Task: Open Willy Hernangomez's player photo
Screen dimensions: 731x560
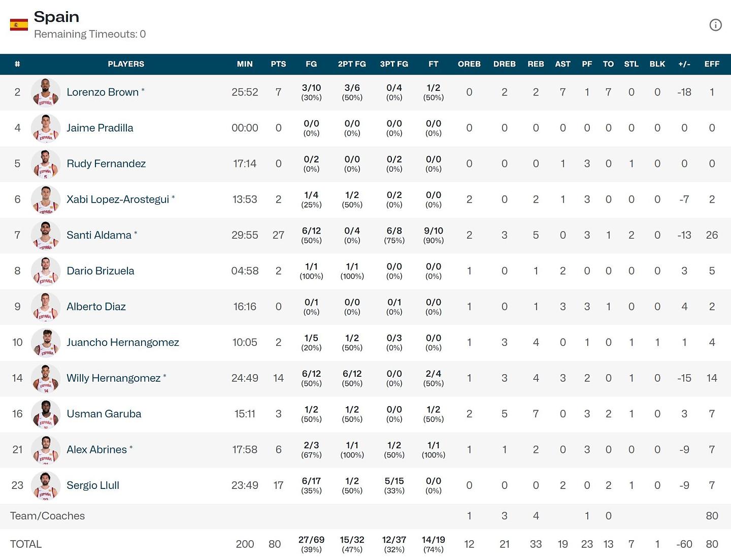Action: (x=46, y=378)
